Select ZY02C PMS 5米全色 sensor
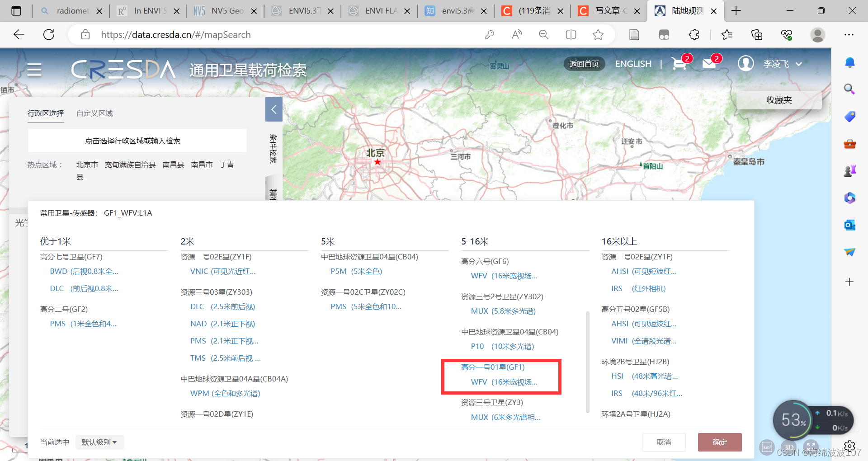 (x=366, y=306)
